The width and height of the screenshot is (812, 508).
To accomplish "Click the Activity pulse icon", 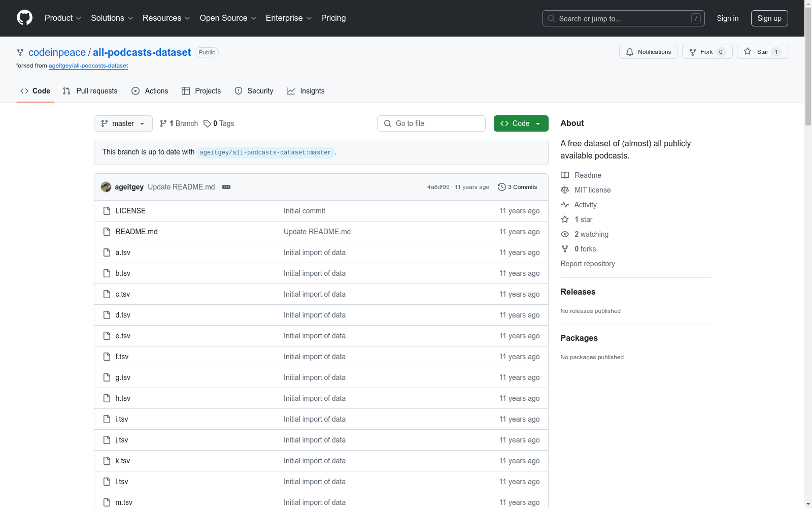I will click(x=565, y=205).
